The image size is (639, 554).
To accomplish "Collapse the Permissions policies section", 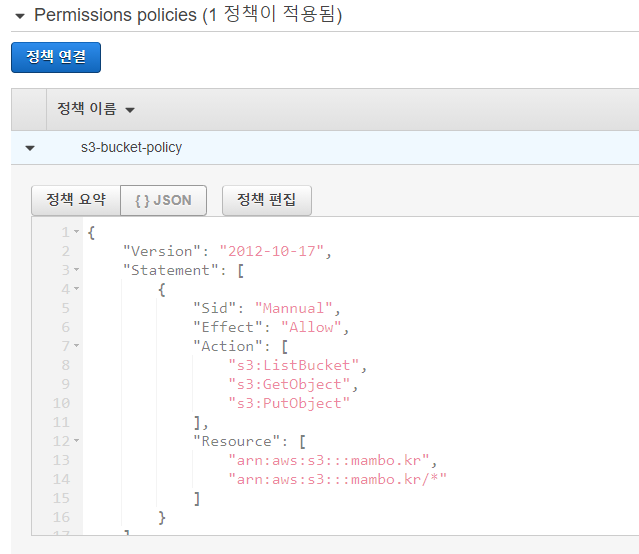I will [x=19, y=16].
